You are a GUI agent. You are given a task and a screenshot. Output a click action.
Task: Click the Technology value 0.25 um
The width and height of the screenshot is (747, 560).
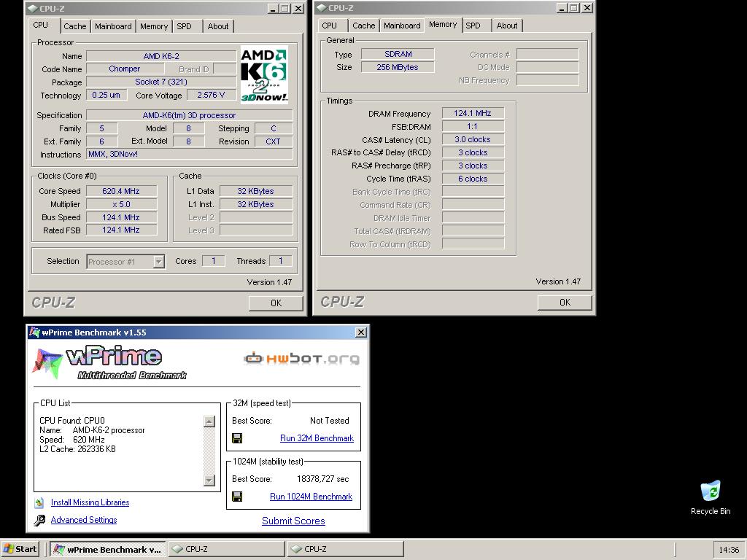coord(107,96)
